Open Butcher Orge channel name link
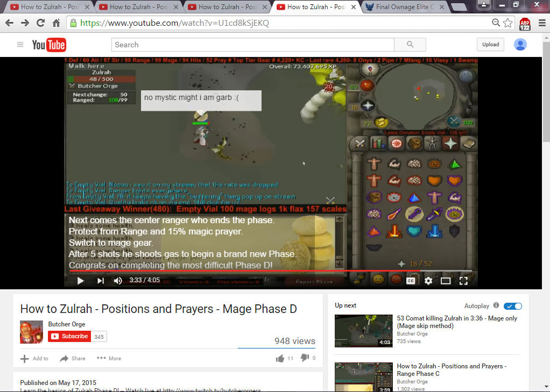The height and width of the screenshot is (392, 550). pos(67,324)
